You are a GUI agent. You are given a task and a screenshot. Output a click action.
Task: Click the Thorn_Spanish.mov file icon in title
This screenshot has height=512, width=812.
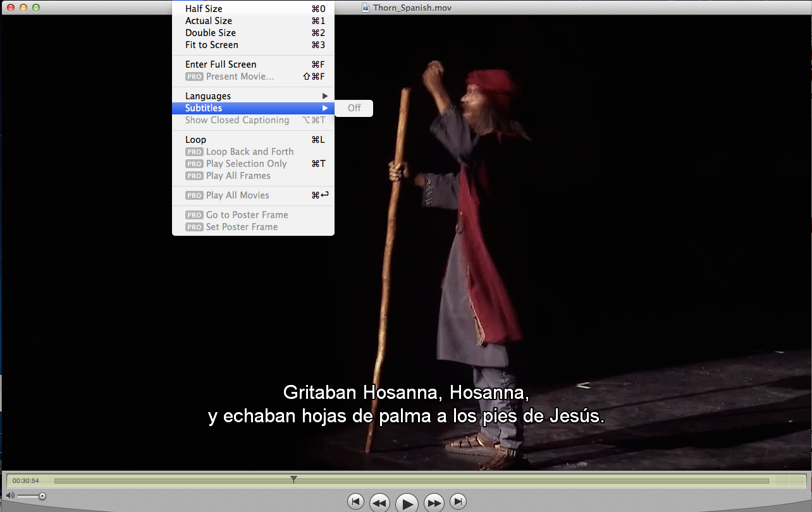366,8
